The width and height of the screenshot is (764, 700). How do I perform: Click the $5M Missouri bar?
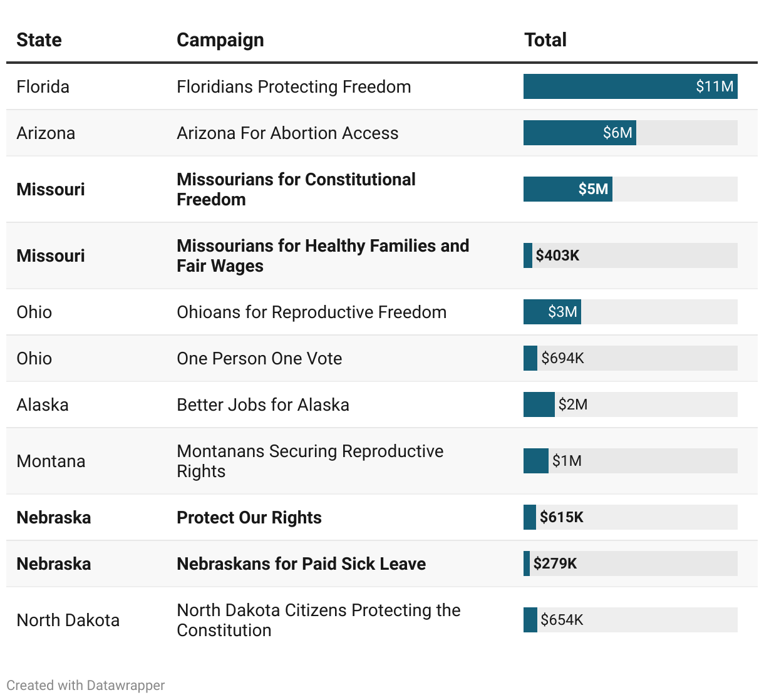pyautogui.click(x=567, y=189)
